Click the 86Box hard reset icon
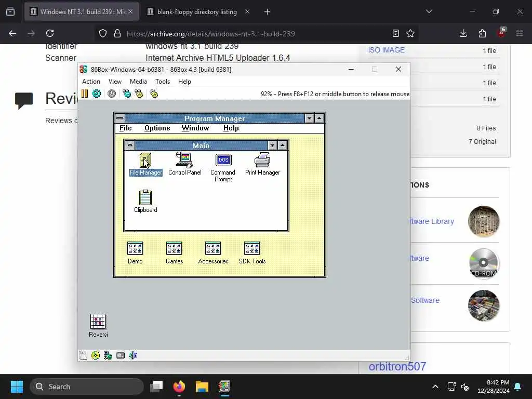The width and height of the screenshot is (532, 399). 97,94
